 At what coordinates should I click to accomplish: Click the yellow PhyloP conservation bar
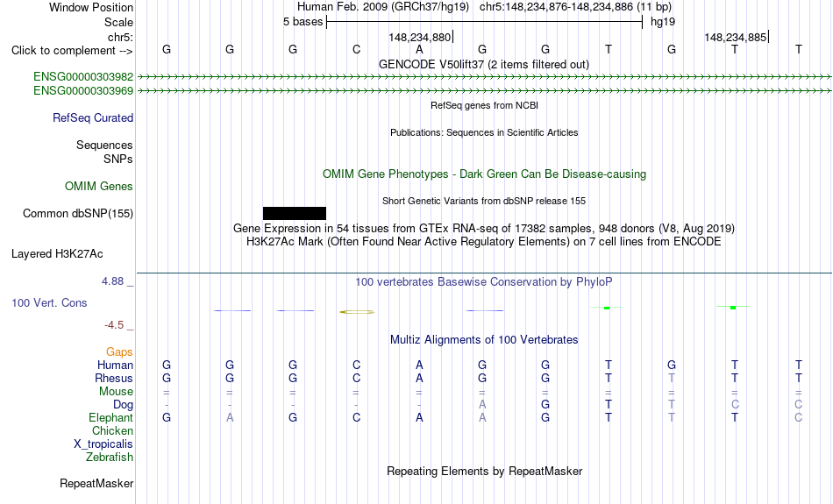pyautogui.click(x=357, y=312)
